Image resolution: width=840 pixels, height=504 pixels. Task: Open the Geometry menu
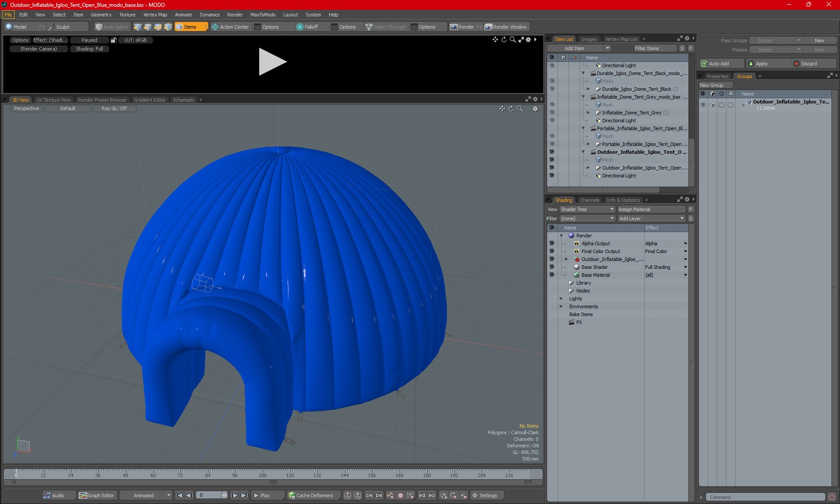[101, 14]
